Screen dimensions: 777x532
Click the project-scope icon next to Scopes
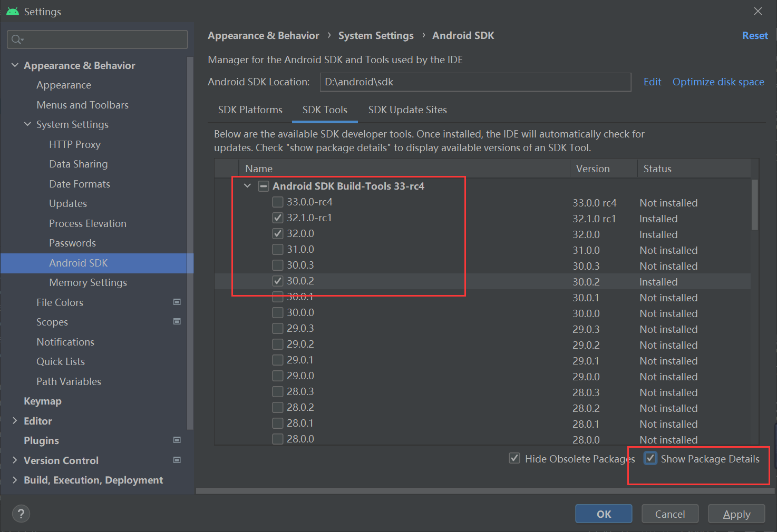point(177,321)
